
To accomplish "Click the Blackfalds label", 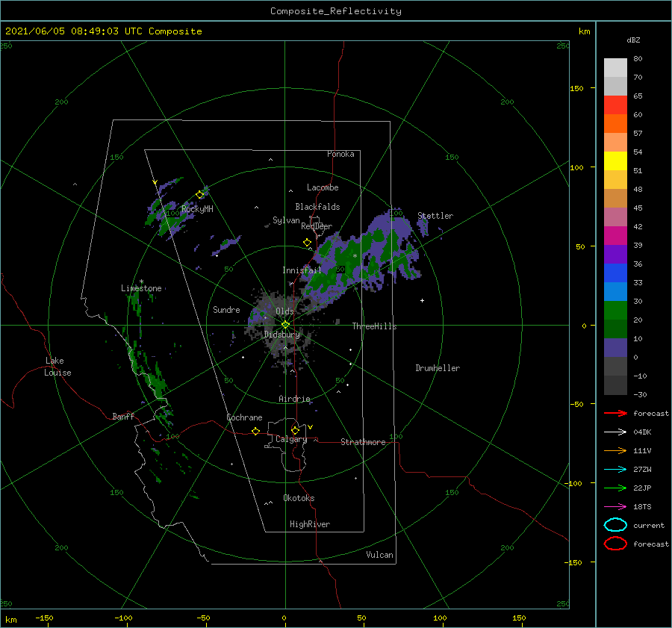I will [317, 207].
